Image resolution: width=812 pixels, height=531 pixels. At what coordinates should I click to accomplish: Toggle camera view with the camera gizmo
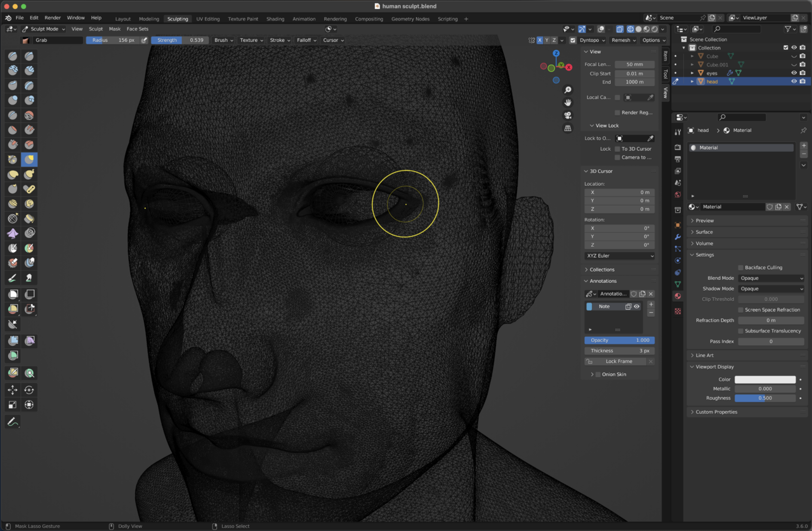point(568,115)
